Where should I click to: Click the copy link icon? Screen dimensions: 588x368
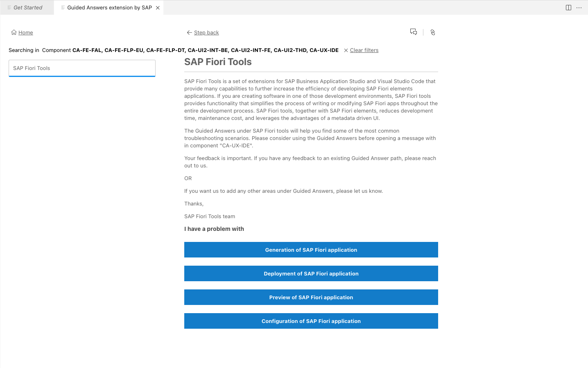click(x=432, y=32)
